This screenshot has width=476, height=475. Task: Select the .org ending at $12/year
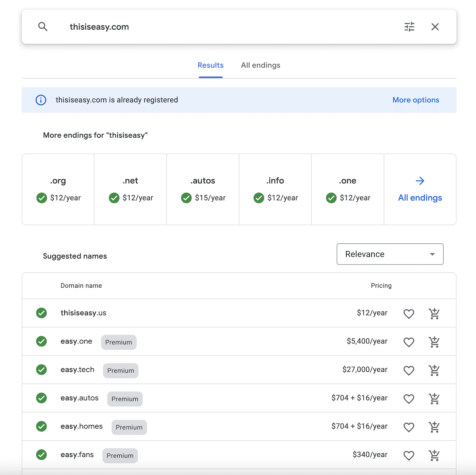[58, 189]
